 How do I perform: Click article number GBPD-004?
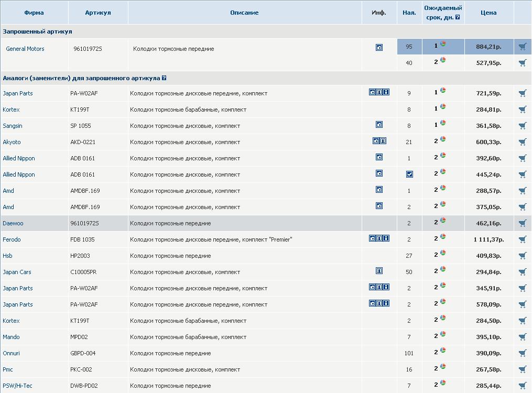pos(83,353)
